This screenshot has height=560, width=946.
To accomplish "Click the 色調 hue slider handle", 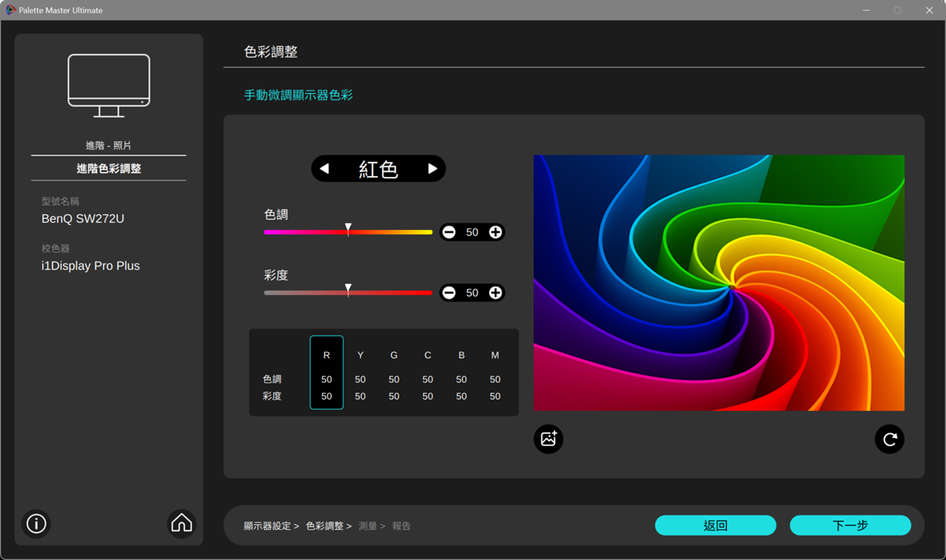I will click(x=348, y=229).
